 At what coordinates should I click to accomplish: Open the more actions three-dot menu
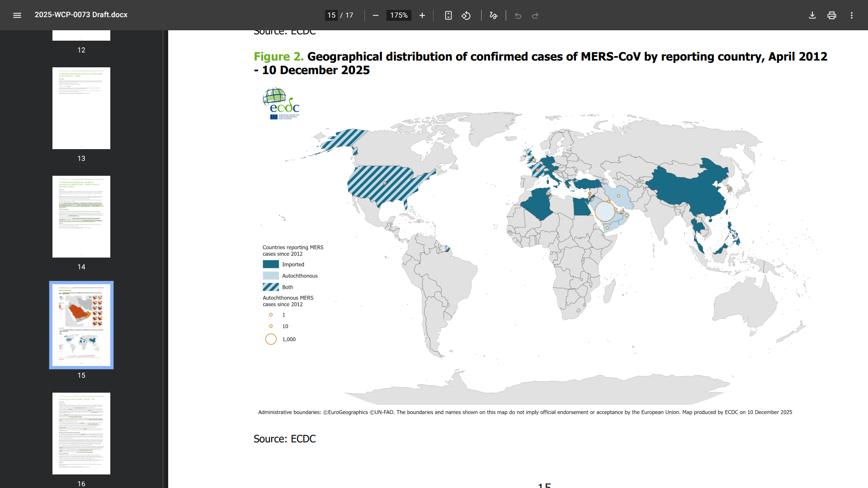pyautogui.click(x=852, y=15)
